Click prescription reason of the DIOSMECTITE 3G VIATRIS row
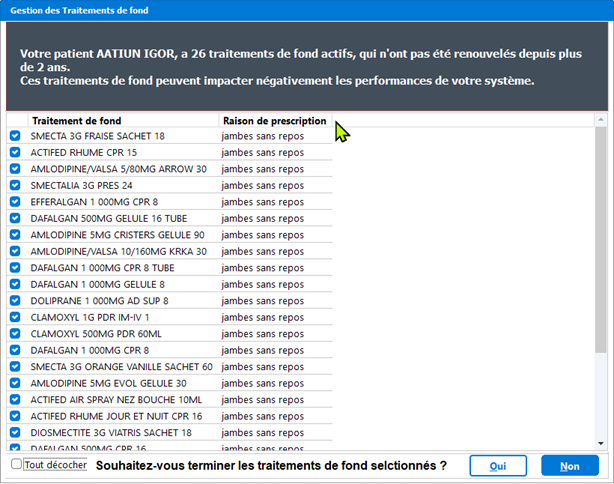This screenshot has width=614, height=484. [262, 432]
